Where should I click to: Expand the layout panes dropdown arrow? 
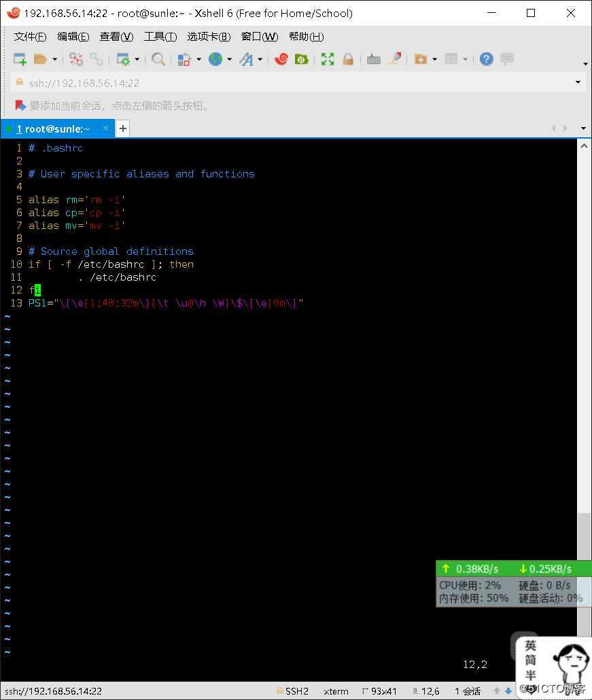point(465,59)
